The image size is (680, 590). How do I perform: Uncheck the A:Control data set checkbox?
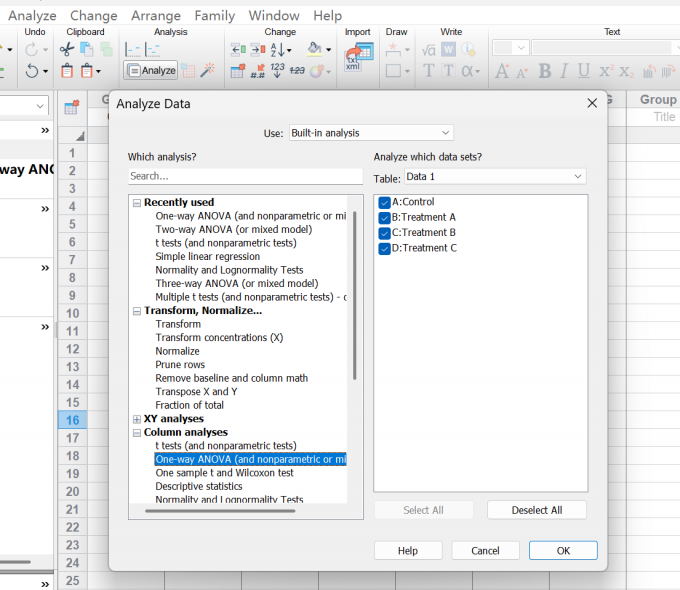(x=384, y=202)
